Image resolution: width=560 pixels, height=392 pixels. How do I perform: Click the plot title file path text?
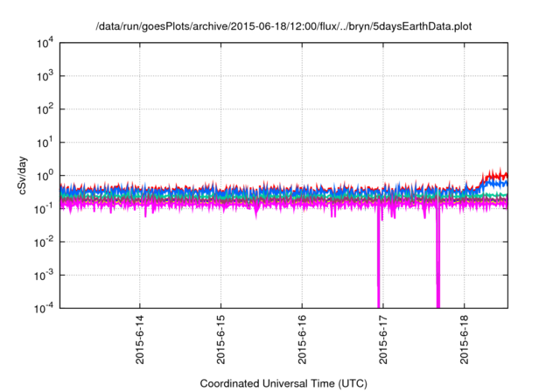click(283, 26)
